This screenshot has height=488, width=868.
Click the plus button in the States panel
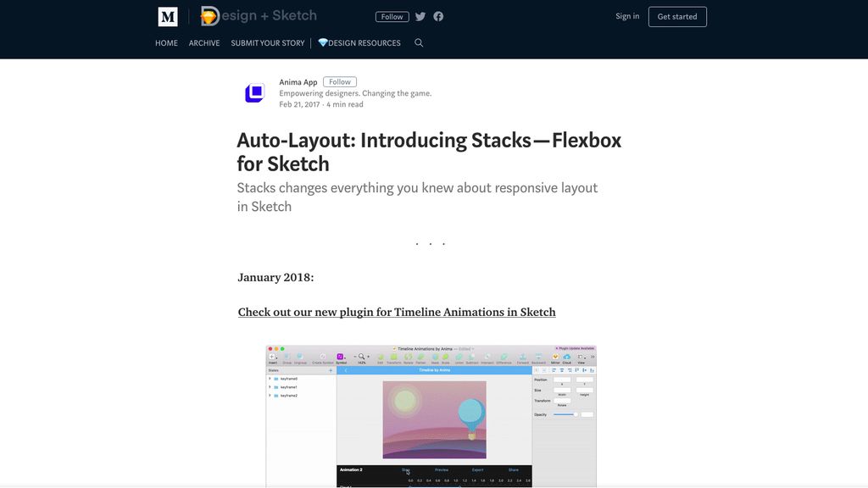coord(331,370)
